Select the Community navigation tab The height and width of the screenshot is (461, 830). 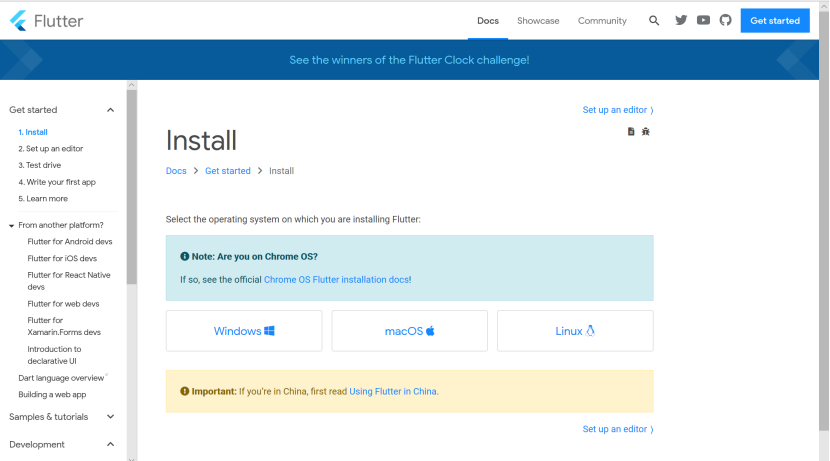pos(602,21)
